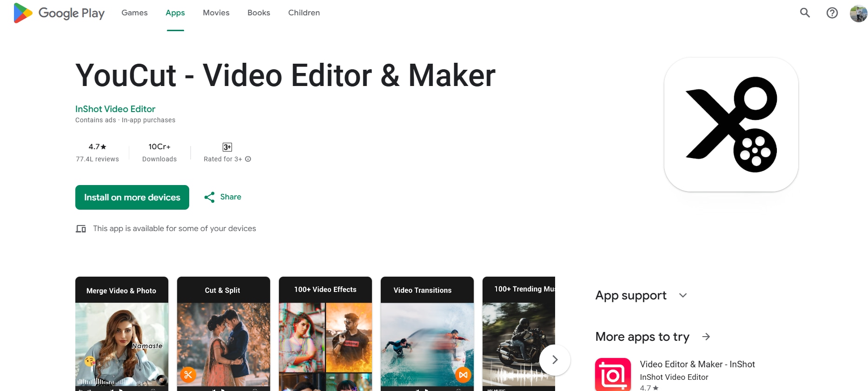Open the account profile avatar
Viewport: 868px width, 391px height.
[858, 13]
